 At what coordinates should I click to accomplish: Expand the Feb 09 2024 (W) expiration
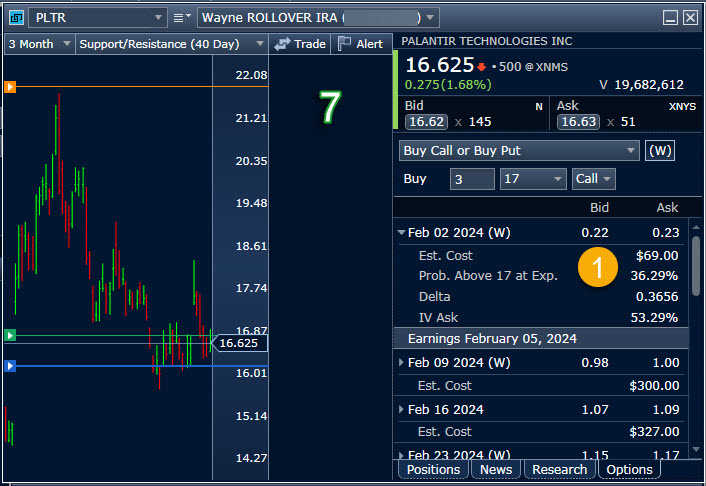(402, 362)
